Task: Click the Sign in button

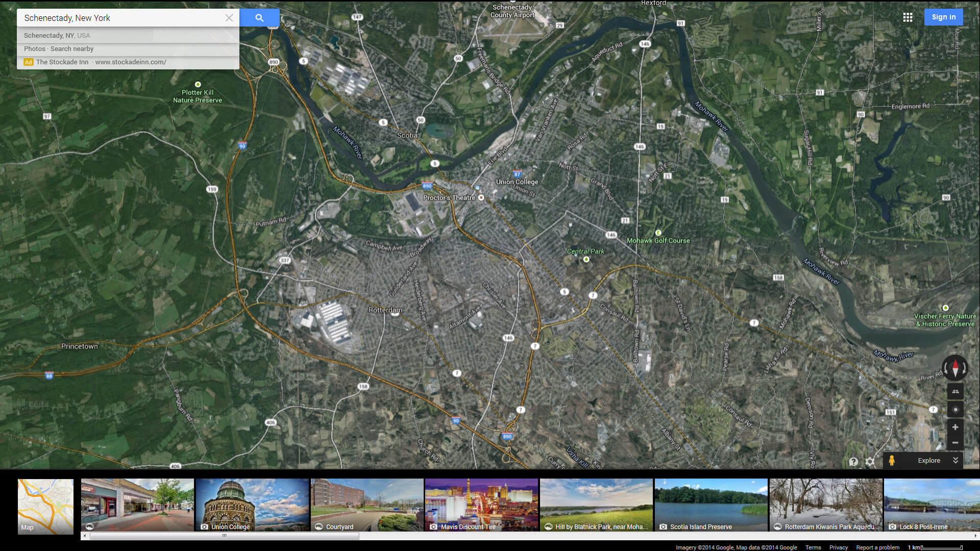Action: click(943, 17)
